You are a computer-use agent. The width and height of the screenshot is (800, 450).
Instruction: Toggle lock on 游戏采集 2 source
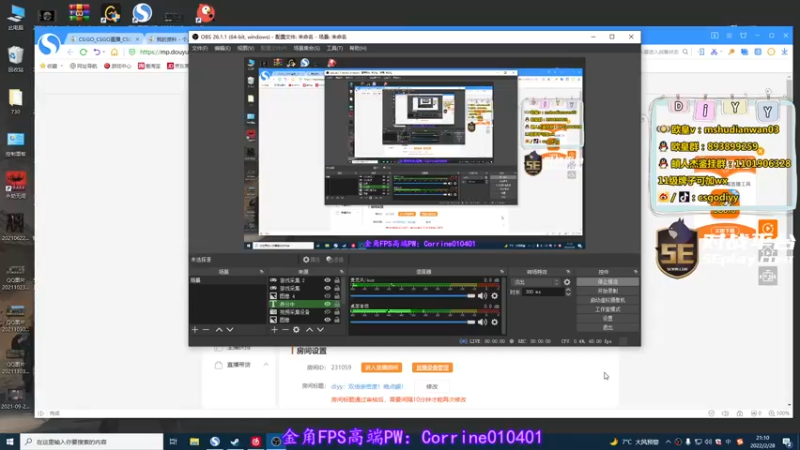337,280
